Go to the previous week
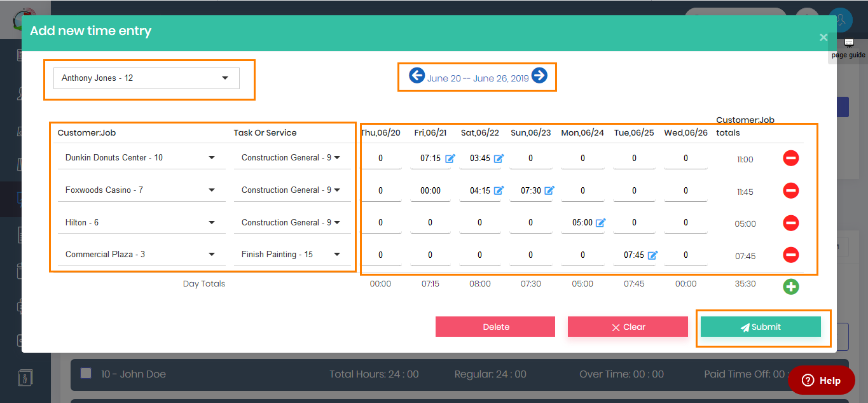Screen dimensions: 868x403 coord(417,75)
